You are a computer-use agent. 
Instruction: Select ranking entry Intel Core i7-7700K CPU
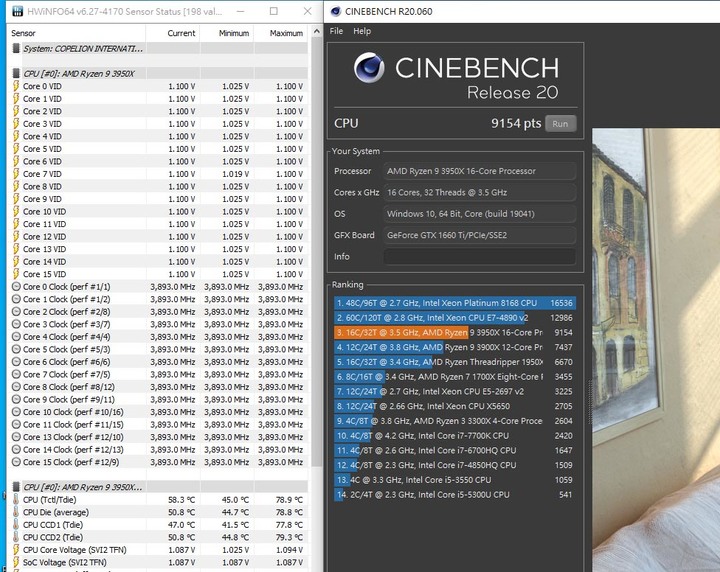click(455, 435)
